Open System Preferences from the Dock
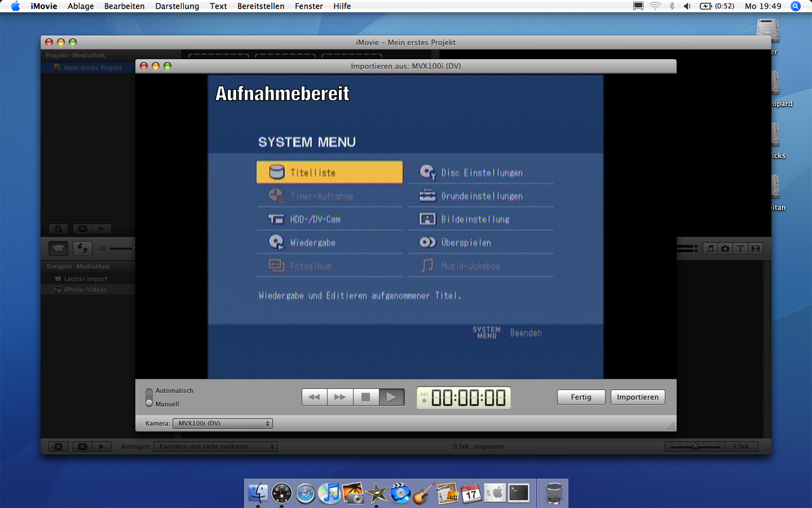This screenshot has width=812, height=508. tap(495, 493)
